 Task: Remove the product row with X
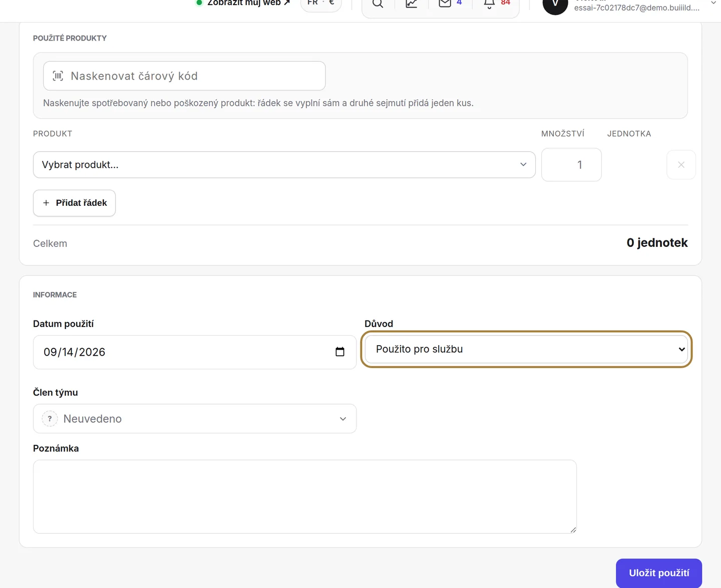coord(681,165)
